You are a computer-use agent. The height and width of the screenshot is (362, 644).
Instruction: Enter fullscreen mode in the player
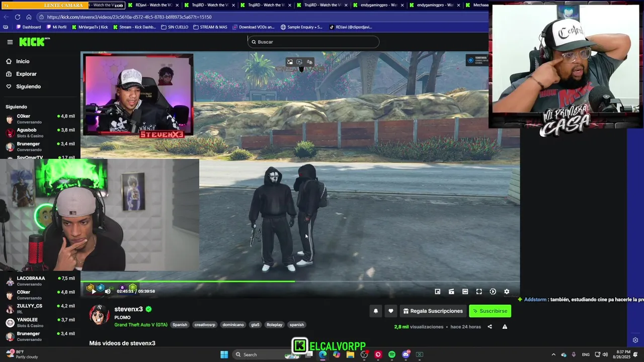[x=479, y=292]
